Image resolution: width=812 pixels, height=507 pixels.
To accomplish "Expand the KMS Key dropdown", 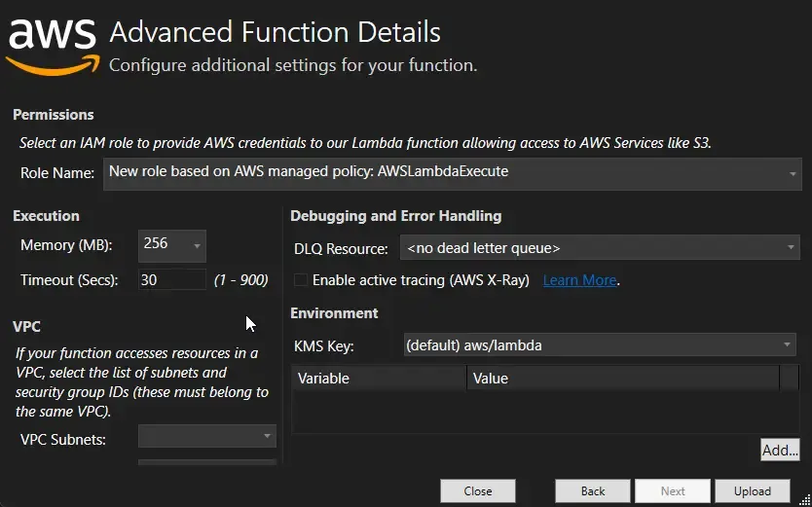I will (600, 345).
